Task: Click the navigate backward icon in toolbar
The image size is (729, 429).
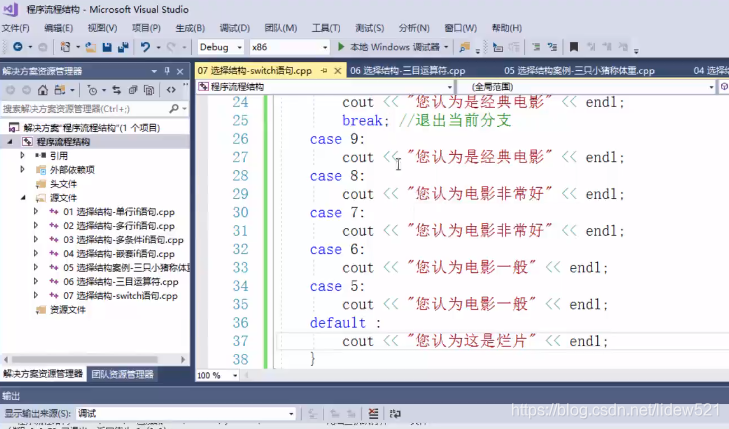Action: [18, 47]
